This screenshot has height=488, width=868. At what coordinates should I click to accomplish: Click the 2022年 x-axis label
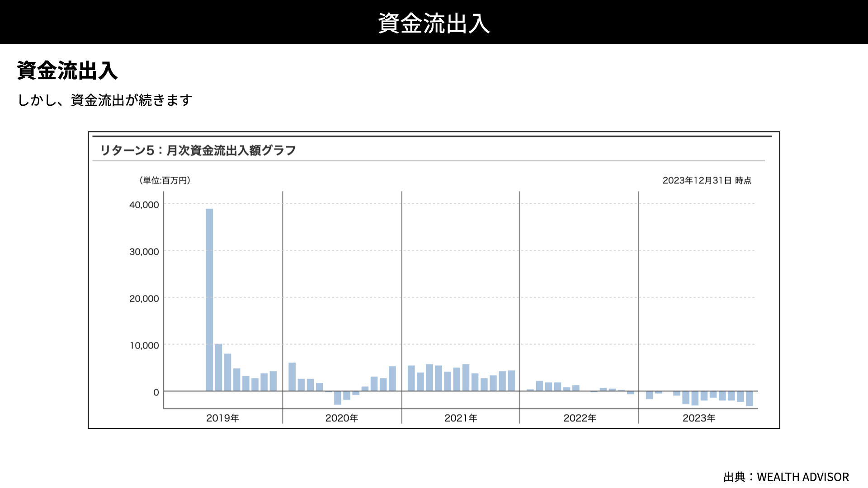click(x=580, y=418)
